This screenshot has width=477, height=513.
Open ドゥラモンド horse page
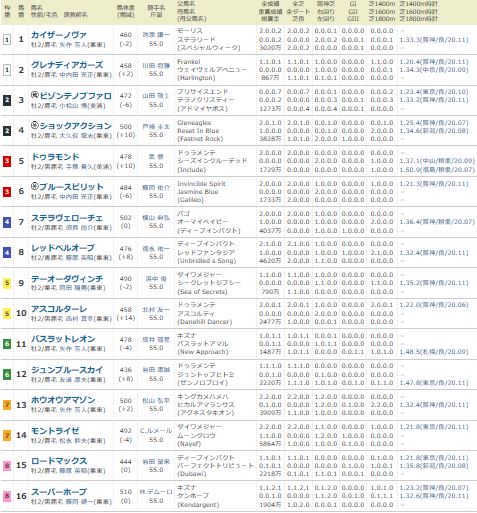(55, 157)
